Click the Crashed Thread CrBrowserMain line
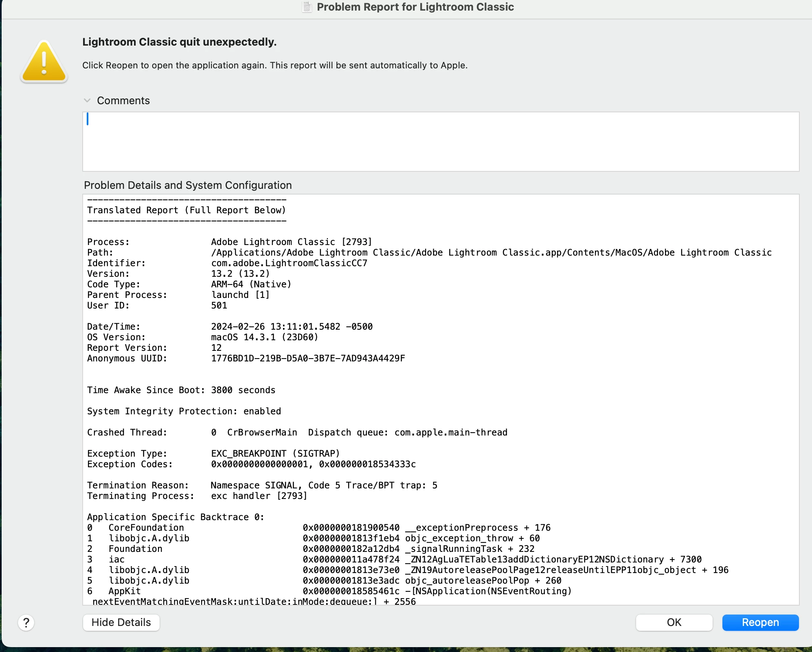The width and height of the screenshot is (812, 652). 262,432
